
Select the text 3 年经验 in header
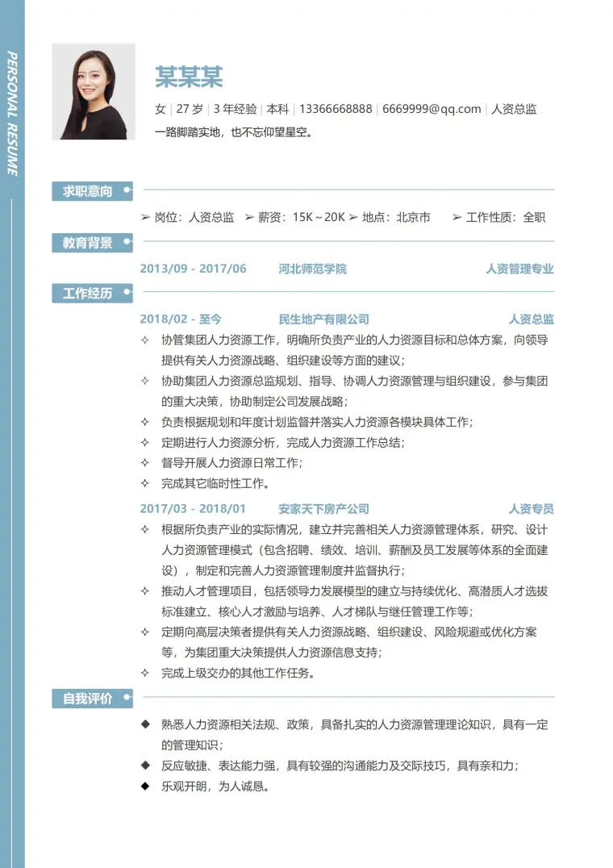[236, 109]
